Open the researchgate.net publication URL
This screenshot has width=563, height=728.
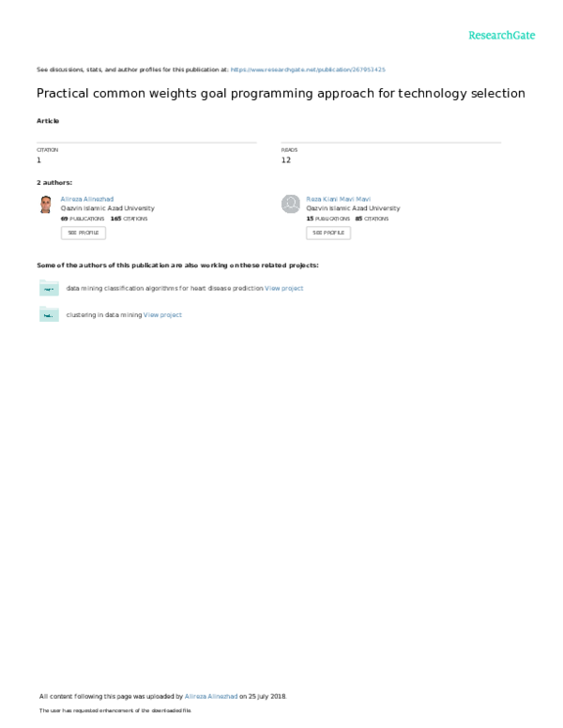point(308,69)
